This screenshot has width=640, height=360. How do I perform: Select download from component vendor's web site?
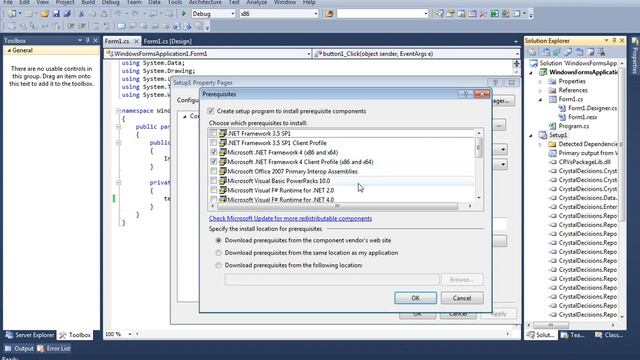click(x=218, y=240)
